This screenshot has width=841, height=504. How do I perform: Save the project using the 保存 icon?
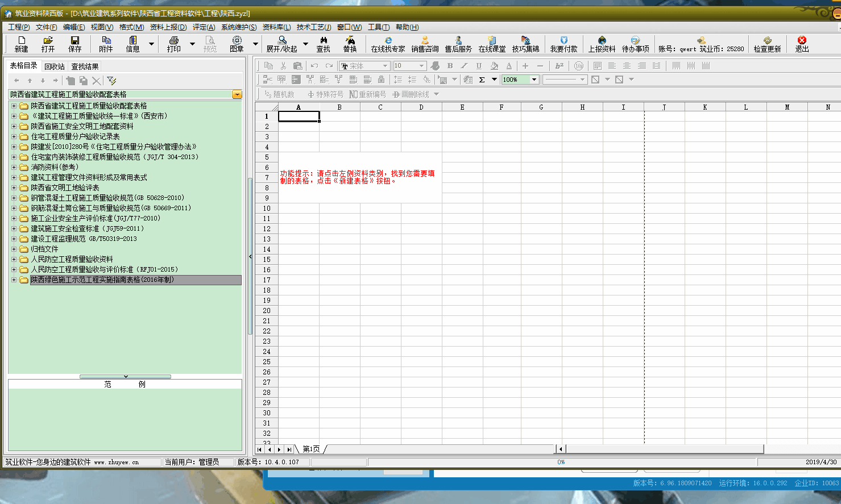coord(74,44)
